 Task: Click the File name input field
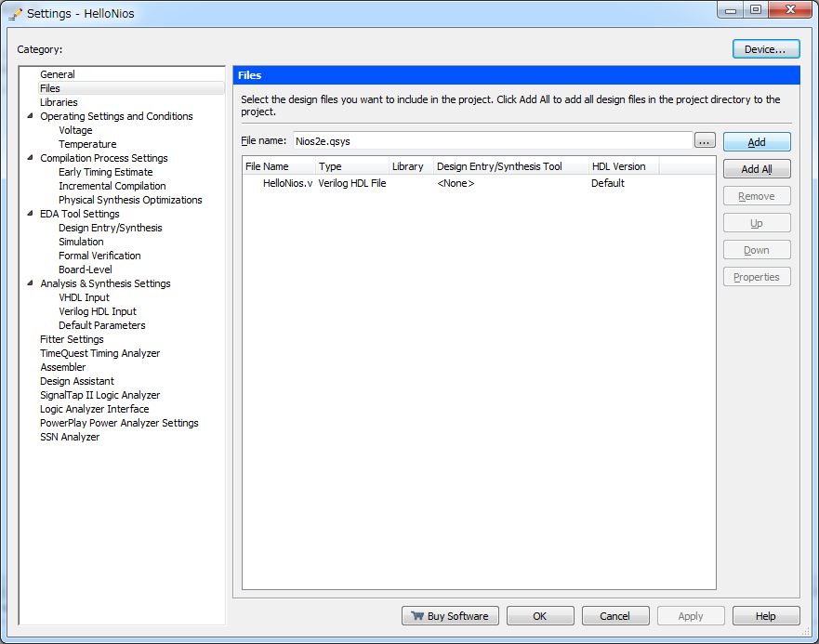(493, 140)
